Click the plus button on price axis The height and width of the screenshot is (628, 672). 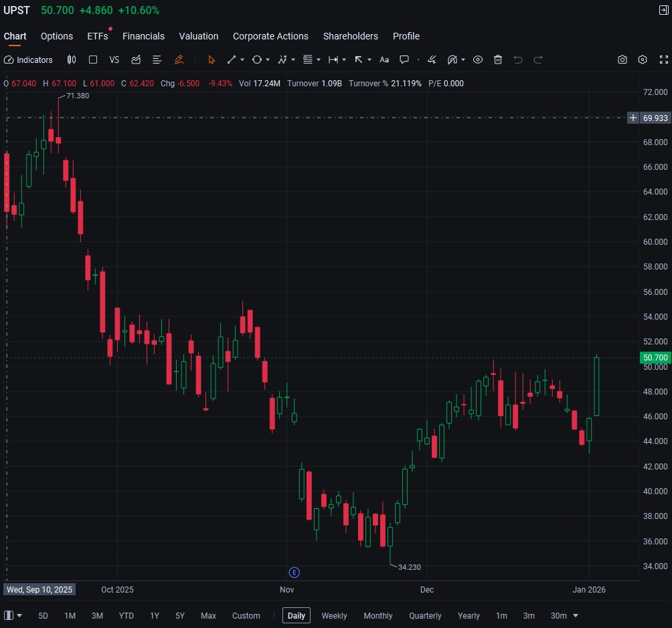(x=633, y=118)
